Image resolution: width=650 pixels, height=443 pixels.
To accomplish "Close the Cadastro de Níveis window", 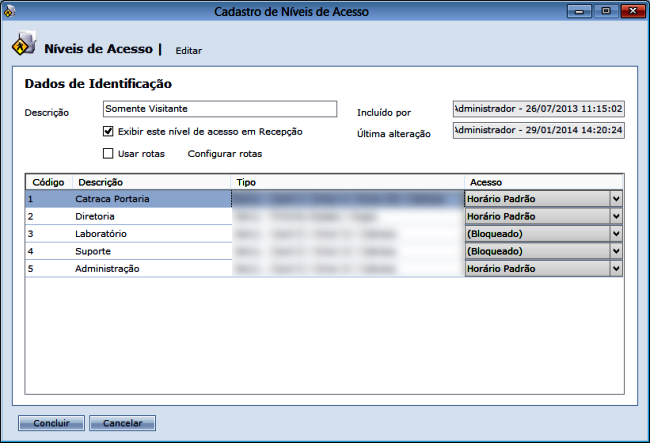I will coord(633,10).
